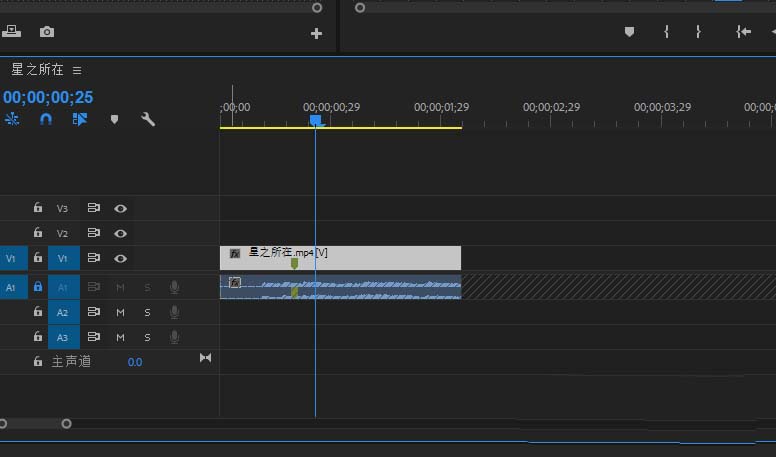Toggle the timeline Snap magnet icon
The height and width of the screenshot is (457, 776).
(46, 119)
